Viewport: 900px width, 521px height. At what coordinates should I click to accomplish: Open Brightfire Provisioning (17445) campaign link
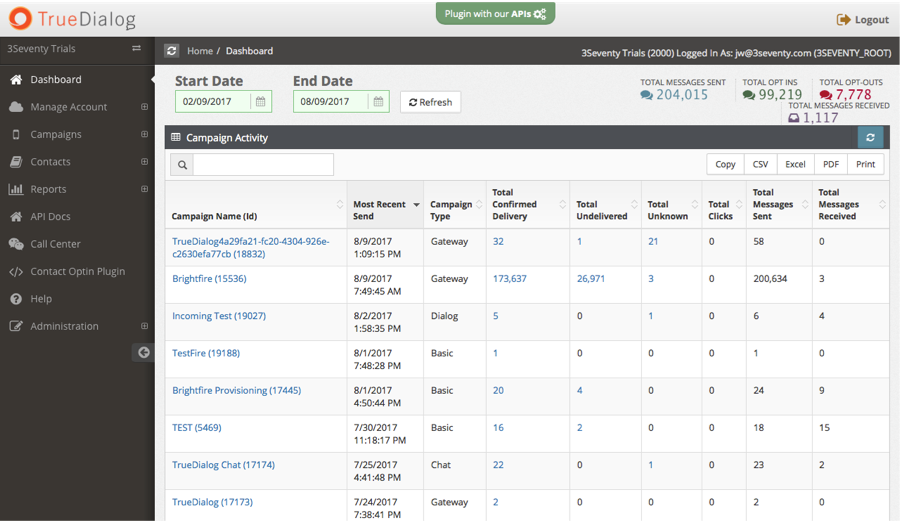(x=236, y=390)
